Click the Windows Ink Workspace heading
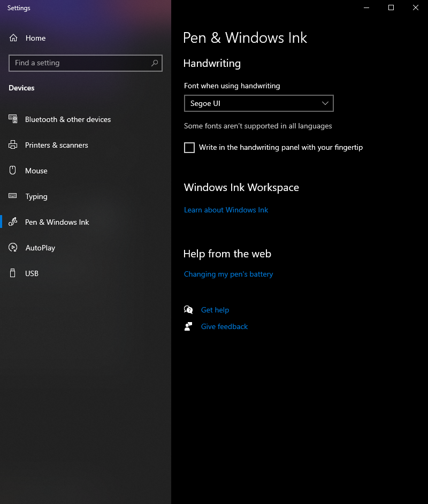This screenshot has height=504, width=428. coord(241,187)
